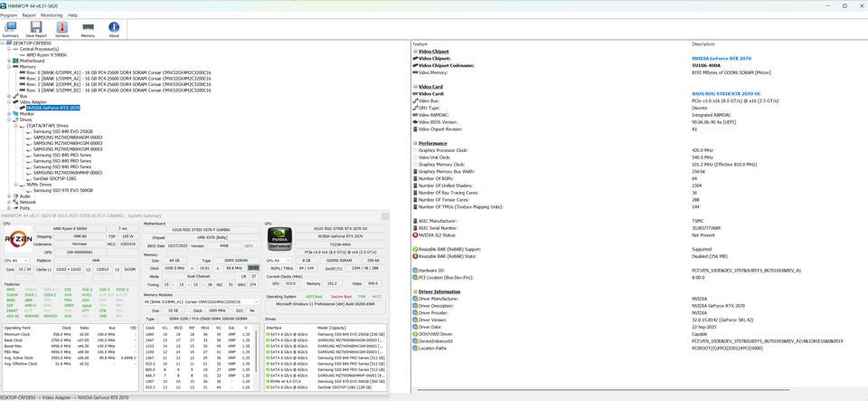Select Samsung SSD 970 EVO 500GB in tree
The height and width of the screenshot is (401, 868).
62,190
